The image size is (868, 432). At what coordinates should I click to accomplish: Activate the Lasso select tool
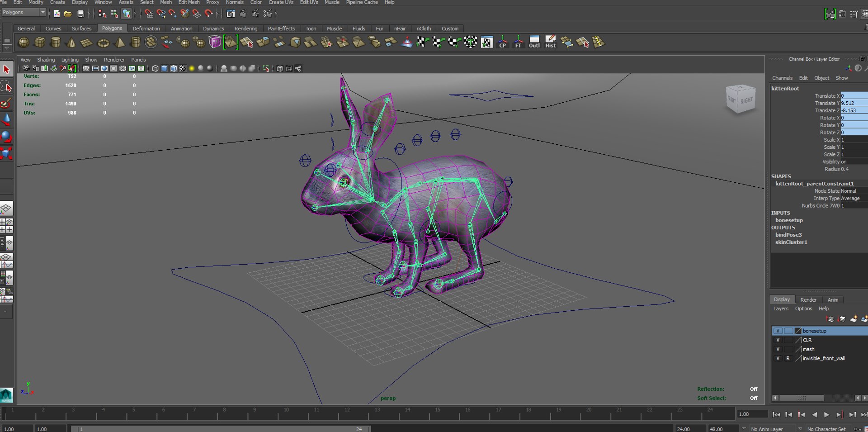click(6, 86)
